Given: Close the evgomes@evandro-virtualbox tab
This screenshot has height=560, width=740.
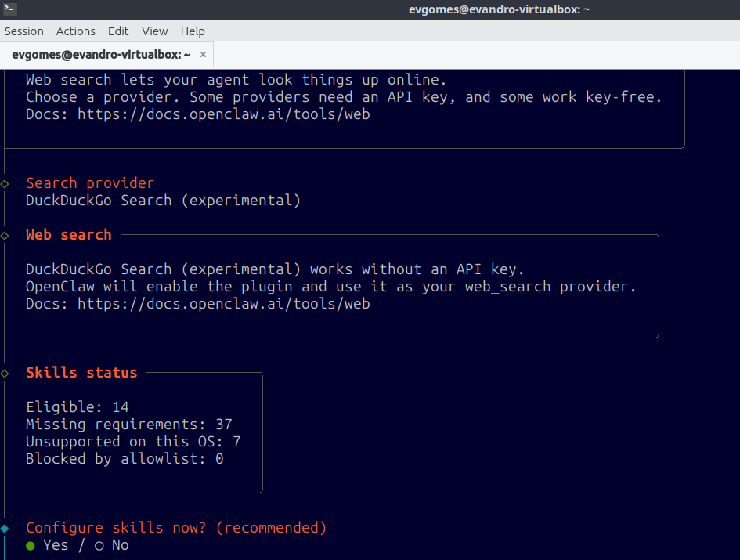Looking at the screenshot, I should (x=203, y=55).
